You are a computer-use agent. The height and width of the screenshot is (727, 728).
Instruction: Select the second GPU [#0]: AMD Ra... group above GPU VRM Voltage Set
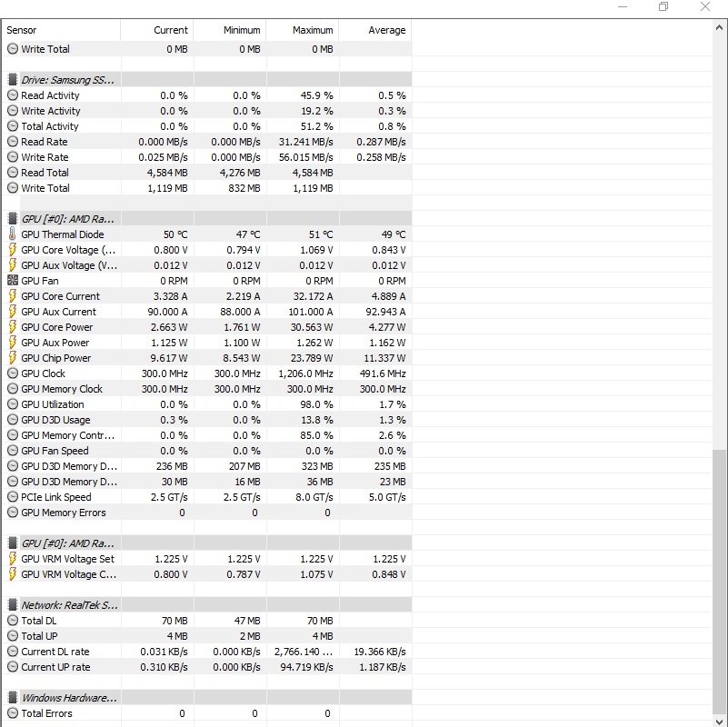coord(207,543)
